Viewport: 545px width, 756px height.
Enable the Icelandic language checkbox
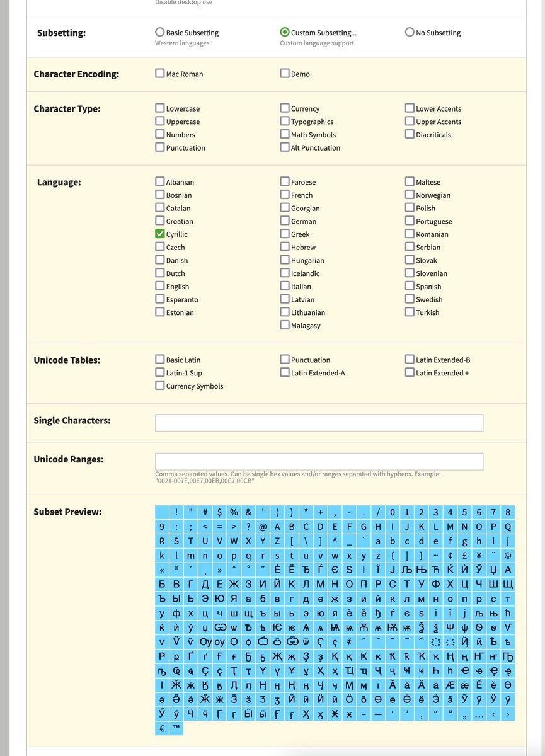285,273
